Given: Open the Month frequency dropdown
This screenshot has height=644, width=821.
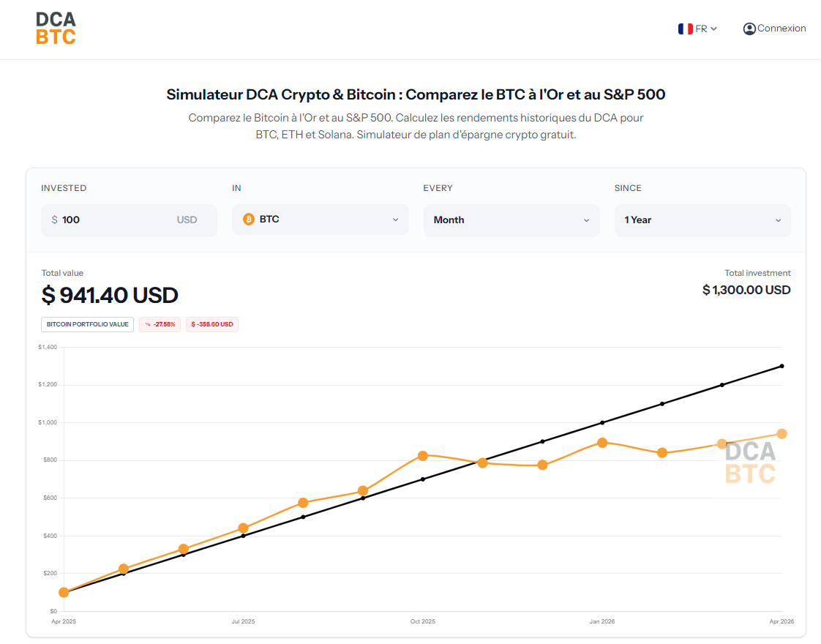Looking at the screenshot, I should point(511,219).
